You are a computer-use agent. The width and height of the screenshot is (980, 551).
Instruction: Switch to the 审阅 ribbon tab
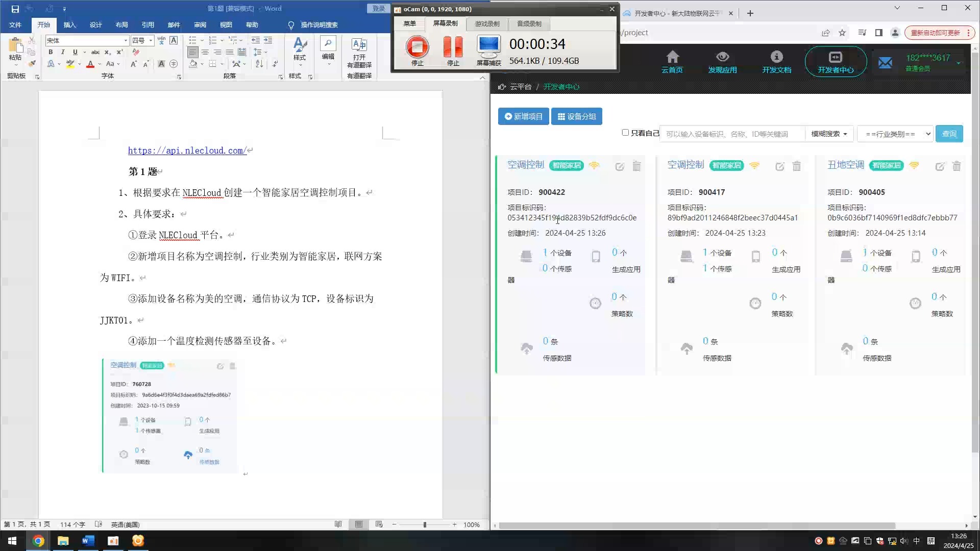(x=200, y=24)
